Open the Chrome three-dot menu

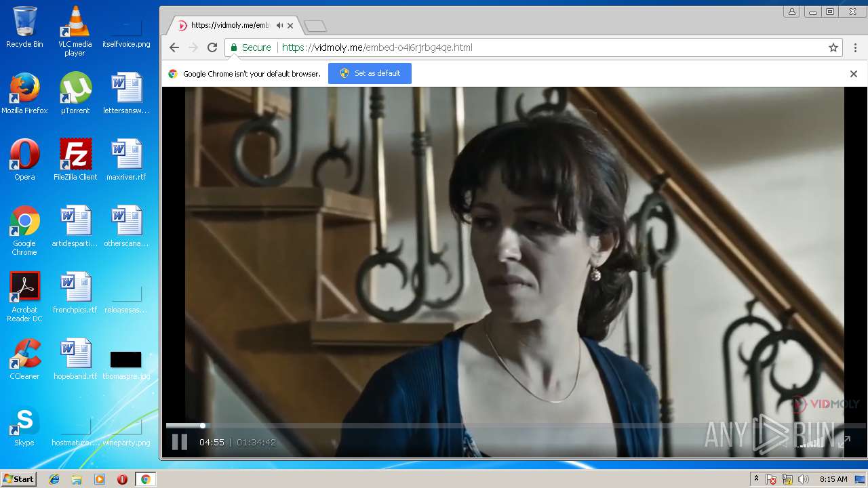point(856,47)
